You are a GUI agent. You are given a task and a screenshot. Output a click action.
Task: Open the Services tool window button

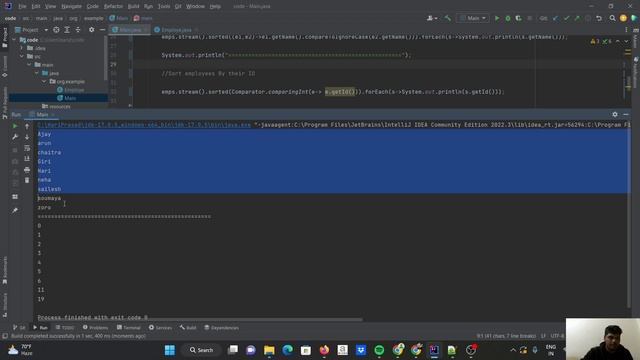[160, 328]
